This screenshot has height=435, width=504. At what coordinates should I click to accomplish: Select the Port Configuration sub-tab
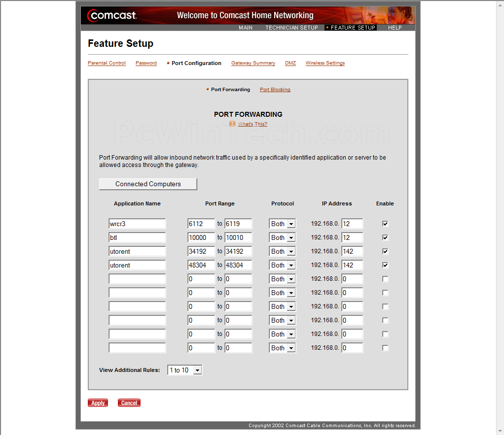(x=196, y=63)
